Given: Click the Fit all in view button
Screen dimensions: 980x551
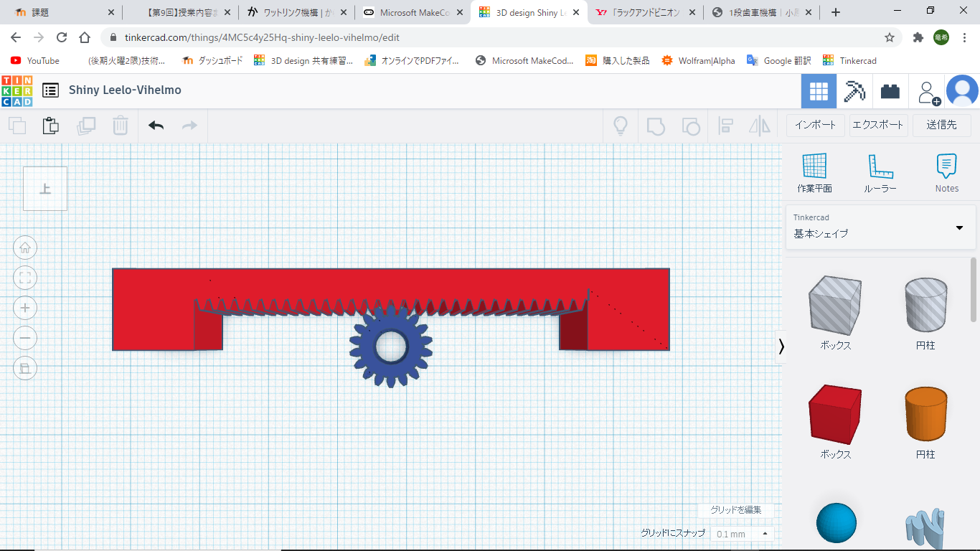Looking at the screenshot, I should (x=25, y=278).
